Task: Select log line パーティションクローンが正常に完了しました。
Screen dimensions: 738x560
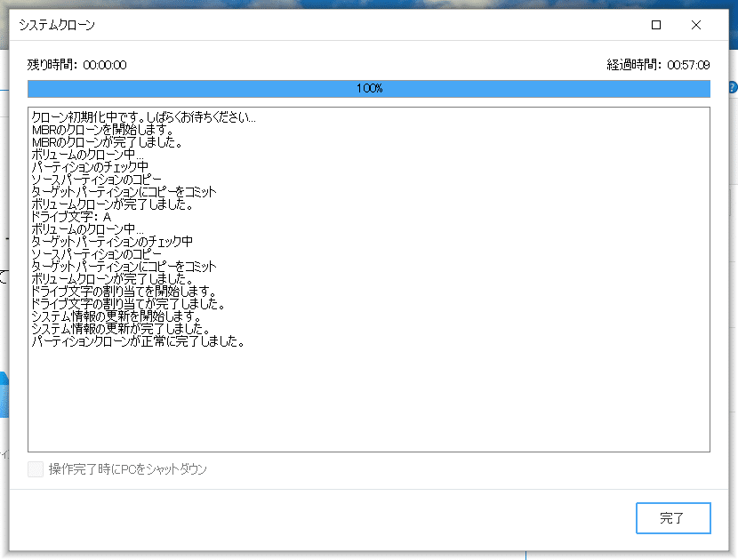Action: point(139,341)
